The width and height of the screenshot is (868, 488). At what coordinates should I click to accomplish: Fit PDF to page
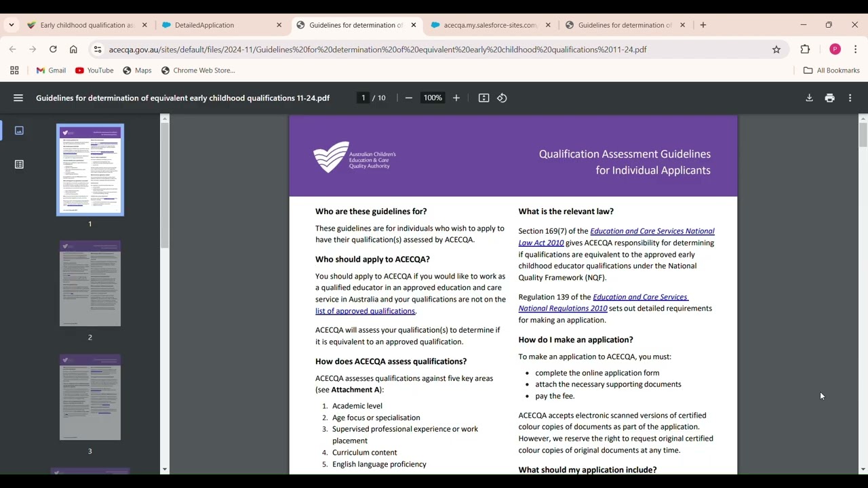click(x=484, y=98)
